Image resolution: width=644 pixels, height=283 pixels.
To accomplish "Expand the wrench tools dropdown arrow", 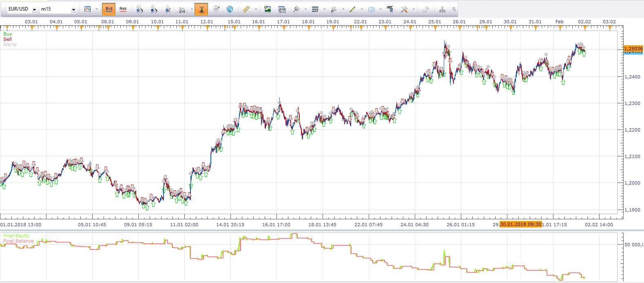I will [414, 9].
